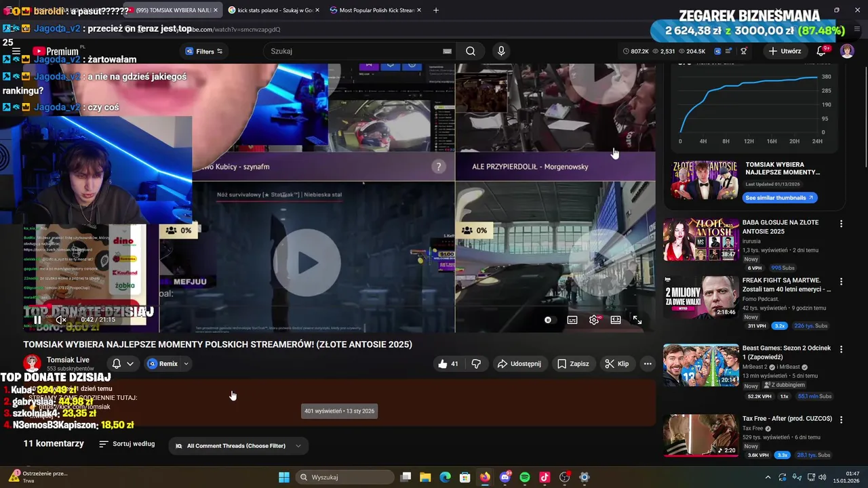Click the YouTube Premium logo
The height and width of the screenshot is (488, 868).
click(56, 51)
